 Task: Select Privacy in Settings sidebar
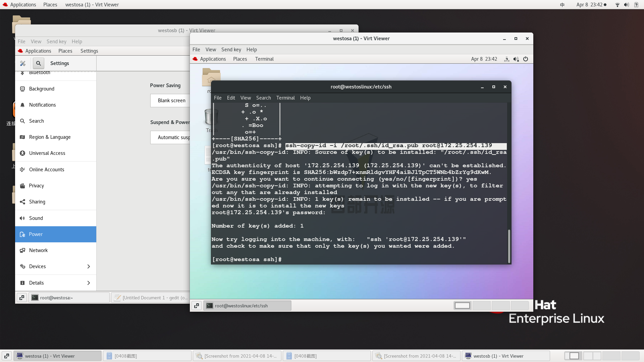56,186
